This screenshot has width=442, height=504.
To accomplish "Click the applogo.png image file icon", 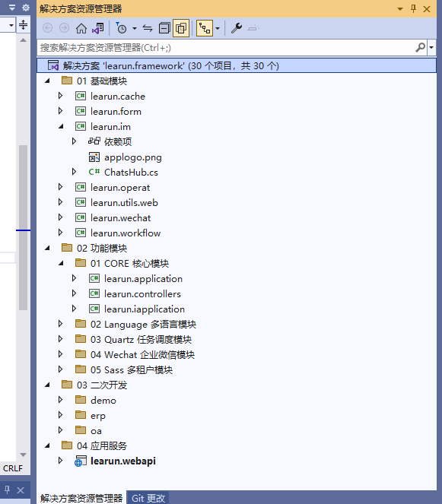I will click(94, 157).
